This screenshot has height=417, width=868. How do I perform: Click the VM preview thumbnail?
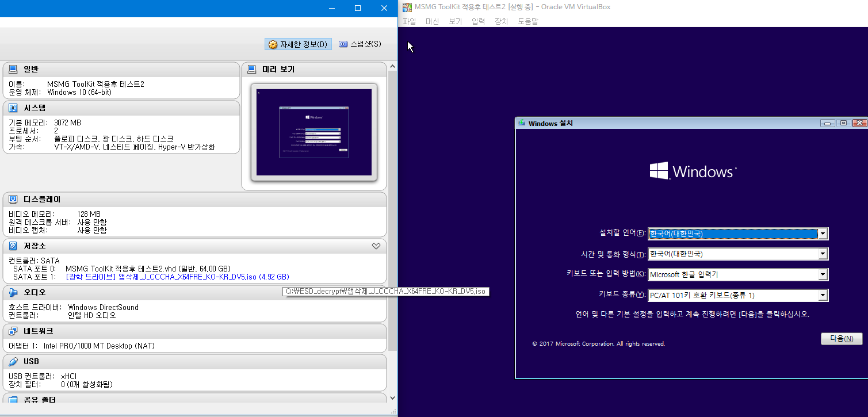pos(314,132)
